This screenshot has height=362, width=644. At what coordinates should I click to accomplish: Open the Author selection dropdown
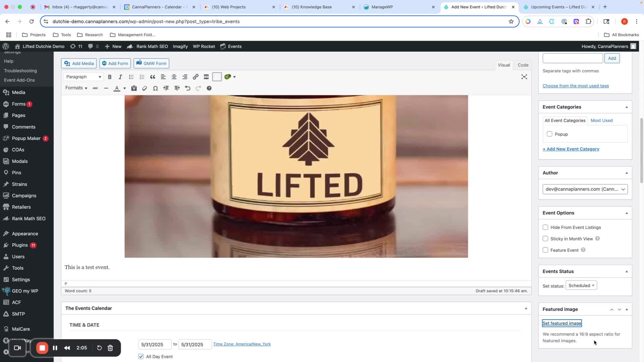pyautogui.click(x=585, y=189)
